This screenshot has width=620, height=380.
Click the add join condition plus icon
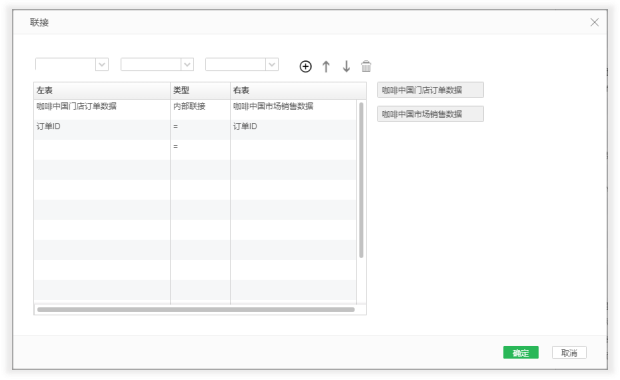(x=305, y=66)
